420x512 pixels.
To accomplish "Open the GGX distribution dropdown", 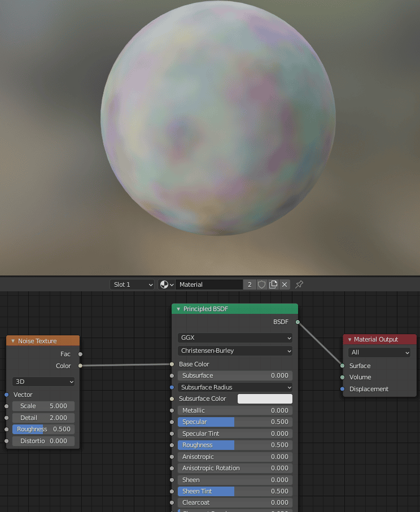I will [235, 338].
